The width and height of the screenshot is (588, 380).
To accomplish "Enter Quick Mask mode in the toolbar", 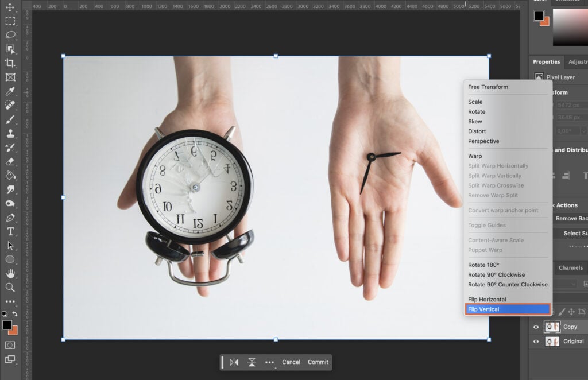I will (x=10, y=344).
